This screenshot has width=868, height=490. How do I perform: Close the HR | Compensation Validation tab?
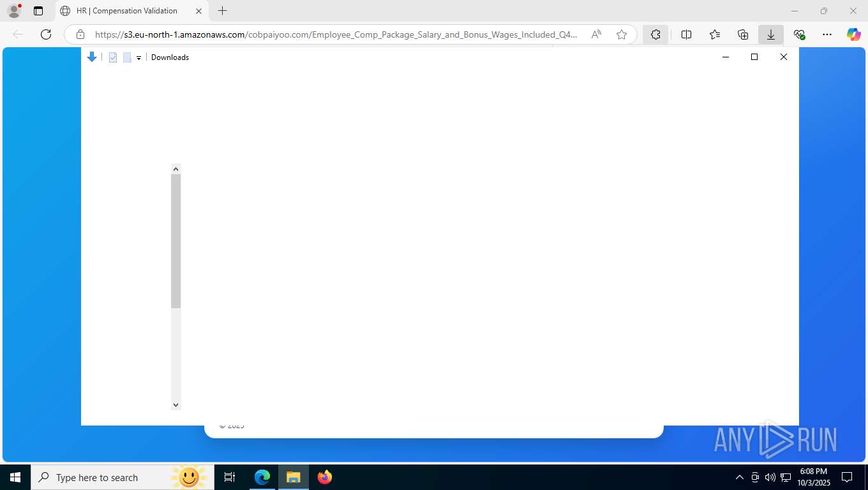coord(198,11)
